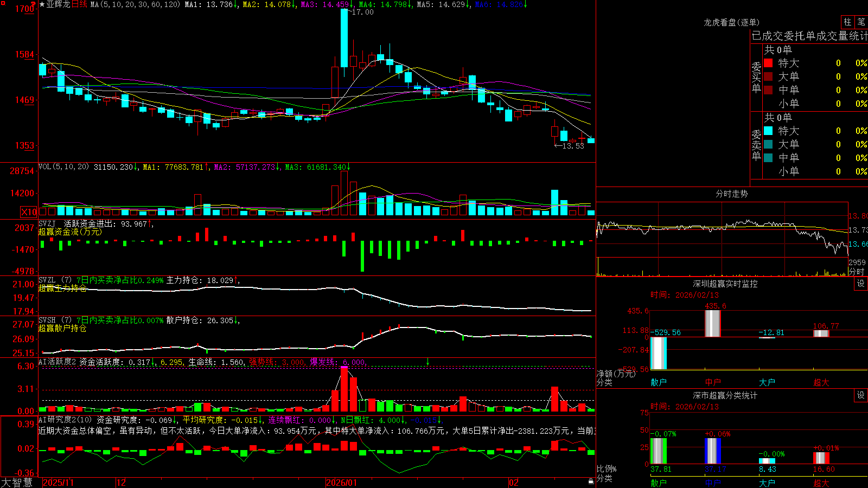Click the X10 volume scale marker
Image resolution: width=868 pixels, height=488 pixels.
click(x=29, y=212)
